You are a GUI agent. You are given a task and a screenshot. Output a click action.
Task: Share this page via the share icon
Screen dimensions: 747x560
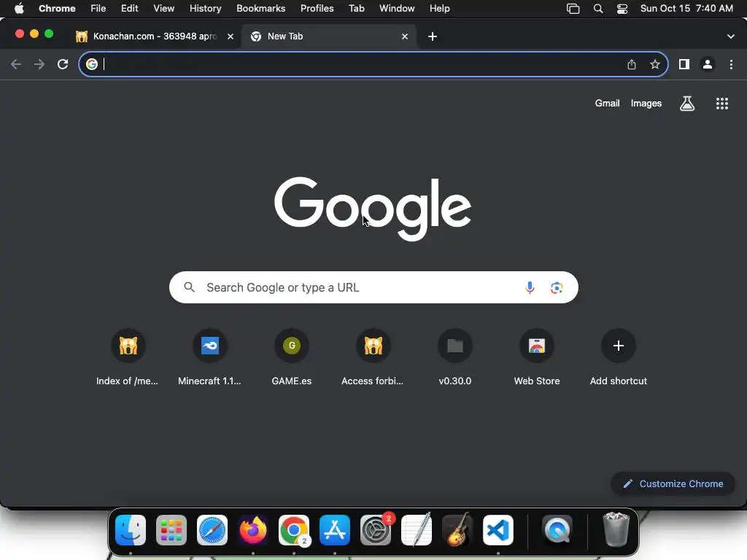click(x=632, y=64)
